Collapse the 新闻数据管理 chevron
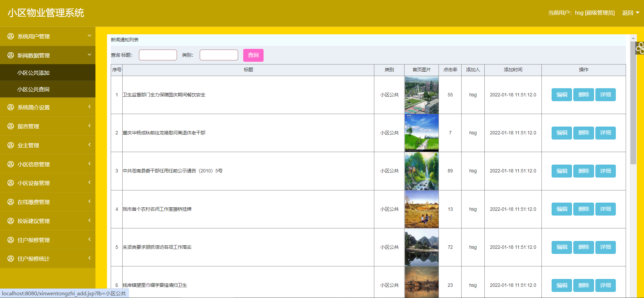This screenshot has height=298, width=644. click(89, 55)
